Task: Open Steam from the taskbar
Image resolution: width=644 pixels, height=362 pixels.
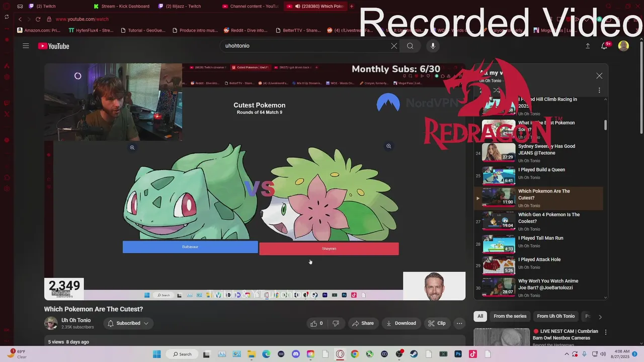Action: pyautogui.click(x=414, y=354)
